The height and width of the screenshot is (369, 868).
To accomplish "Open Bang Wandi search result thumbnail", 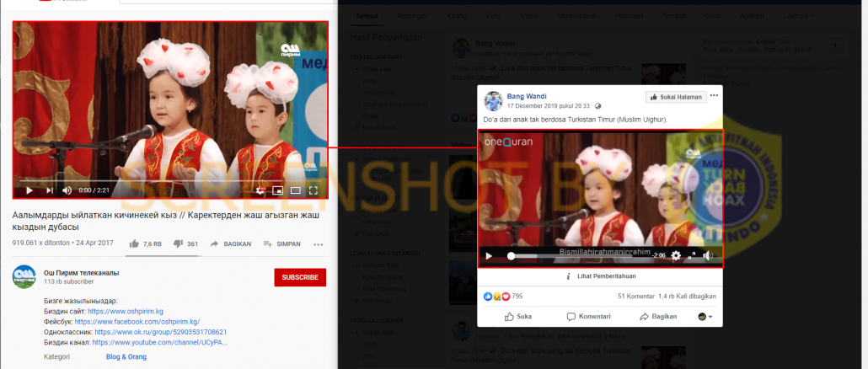I will pyautogui.click(x=664, y=74).
